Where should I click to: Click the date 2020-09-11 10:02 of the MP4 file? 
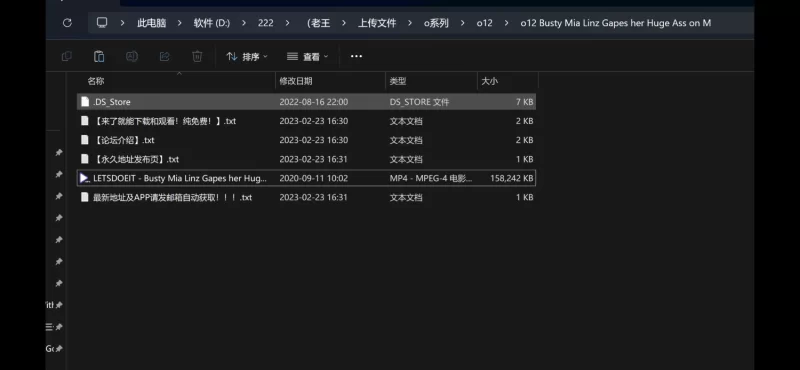314,179
